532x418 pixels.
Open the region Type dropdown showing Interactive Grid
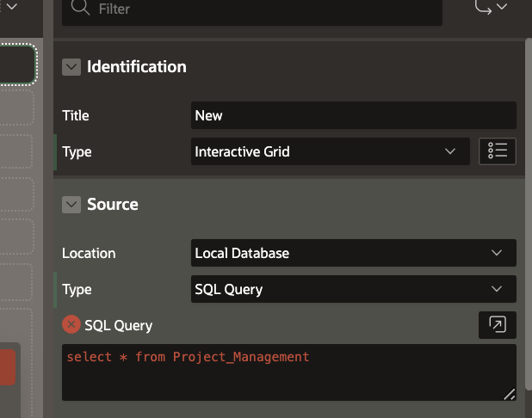click(x=331, y=151)
